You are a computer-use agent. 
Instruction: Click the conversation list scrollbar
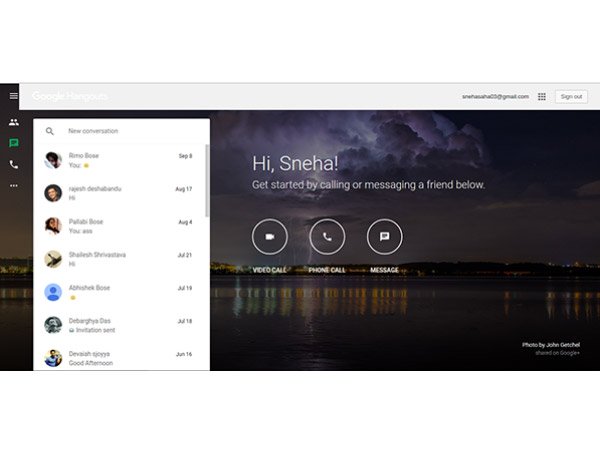tap(207, 180)
